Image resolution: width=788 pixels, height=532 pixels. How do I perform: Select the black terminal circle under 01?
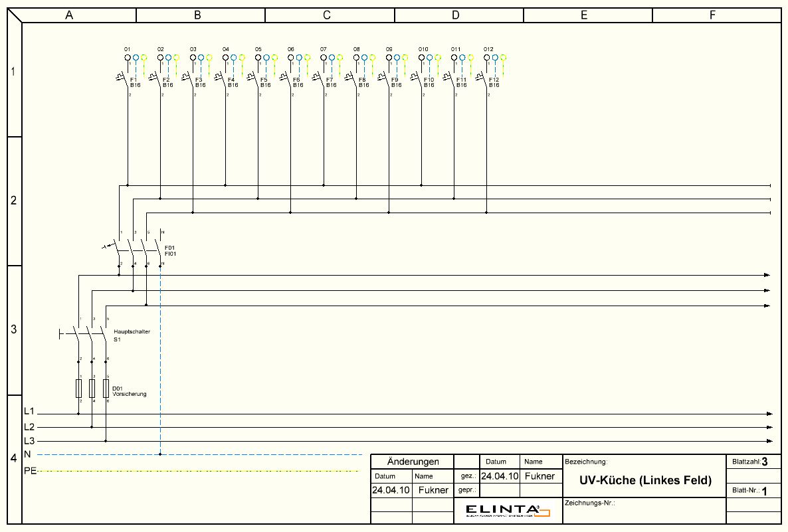click(128, 58)
